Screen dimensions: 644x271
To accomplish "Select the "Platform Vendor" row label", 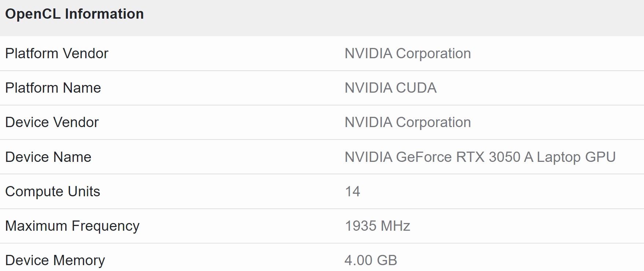I will point(57,53).
